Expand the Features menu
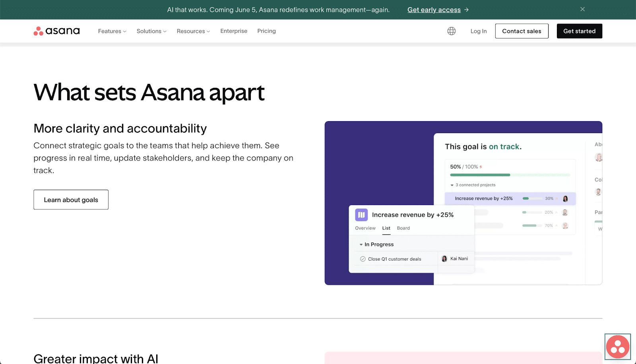This screenshot has width=636, height=364. pos(112,31)
